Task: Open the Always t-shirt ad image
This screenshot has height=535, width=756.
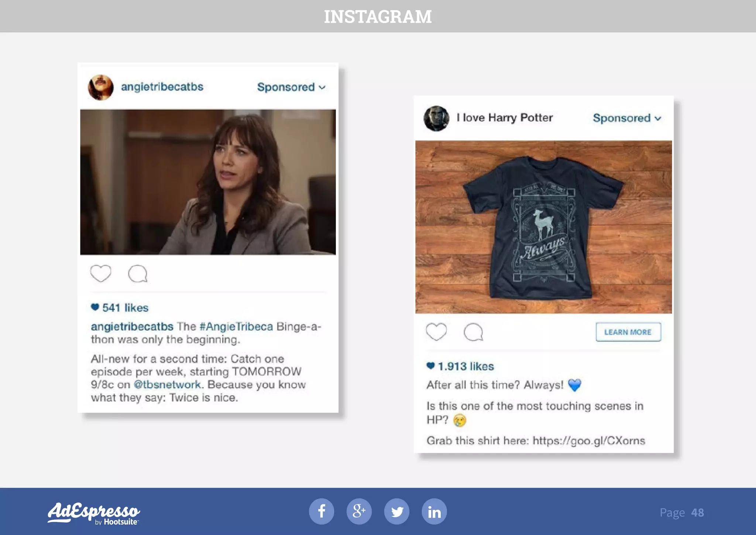Action: [543, 227]
